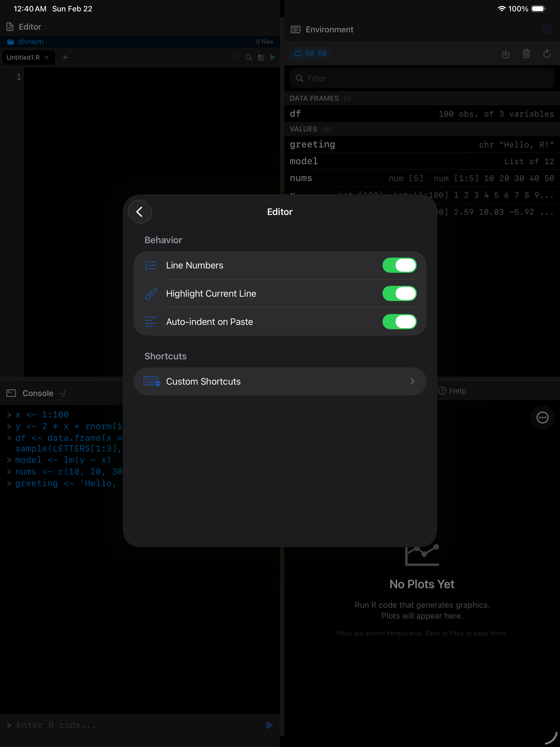Refresh the environment with the reload icon
This screenshot has height=747, width=560.
[547, 54]
